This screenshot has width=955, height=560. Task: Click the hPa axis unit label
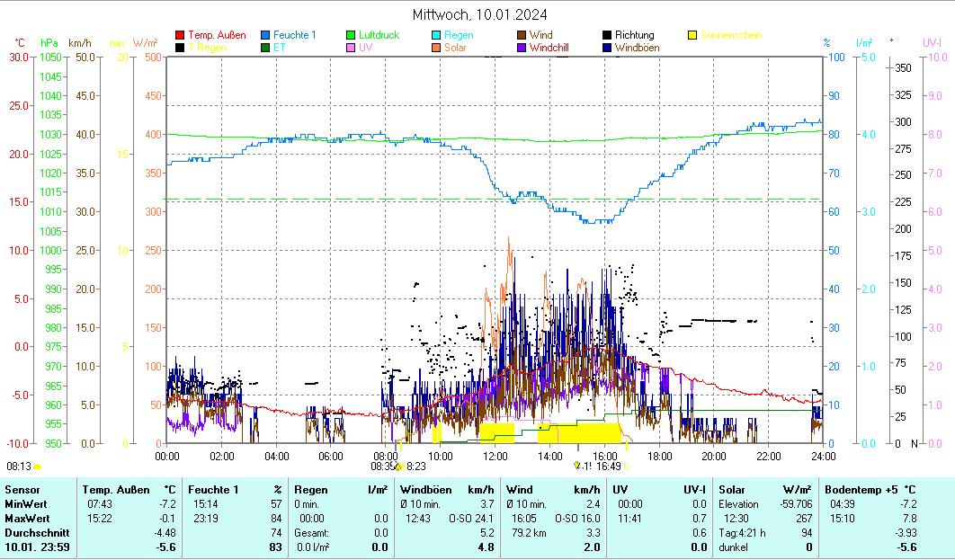49,42
